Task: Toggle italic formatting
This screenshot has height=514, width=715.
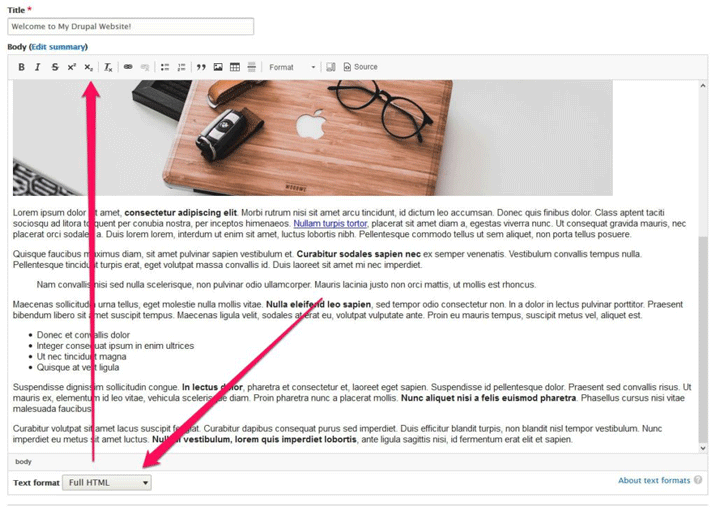Action: 38,67
